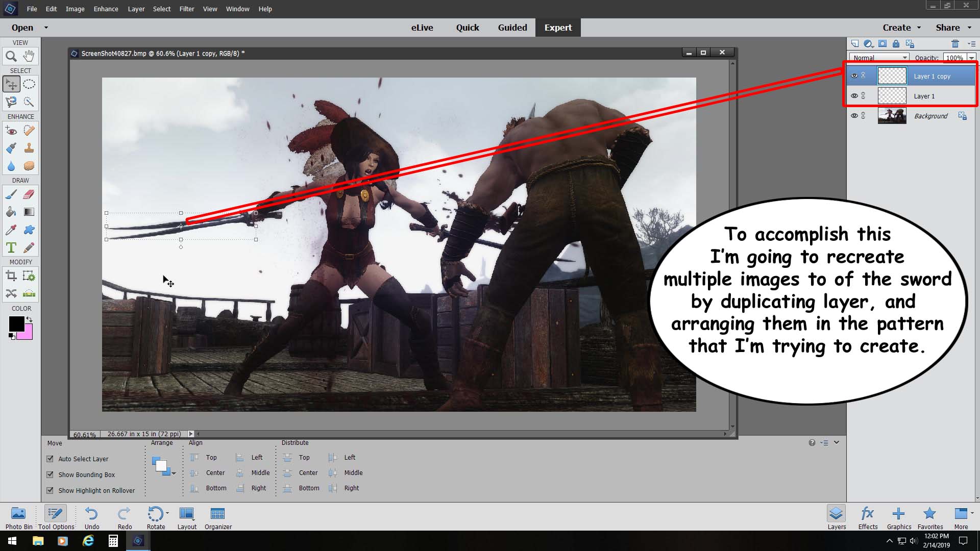Toggle Auto Select Layer checkbox
The height and width of the screenshot is (551, 980).
pos(50,459)
